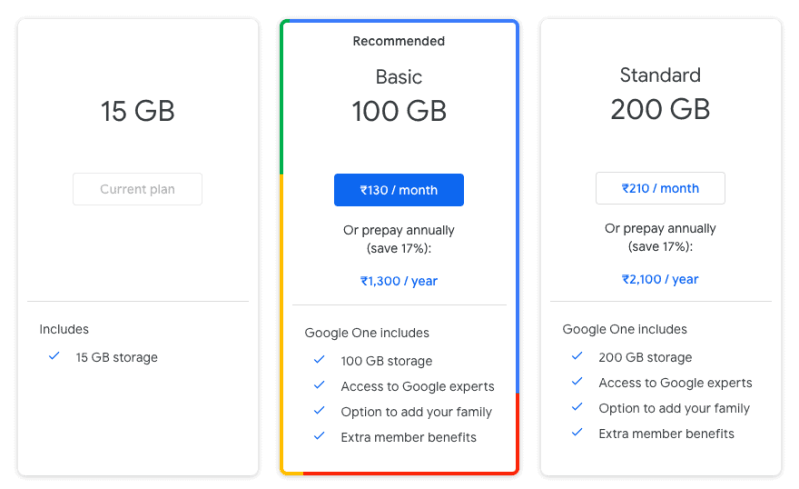The height and width of the screenshot is (489, 799).
Task: Click Option to add your family in Basic plan
Action: pyautogui.click(x=416, y=412)
